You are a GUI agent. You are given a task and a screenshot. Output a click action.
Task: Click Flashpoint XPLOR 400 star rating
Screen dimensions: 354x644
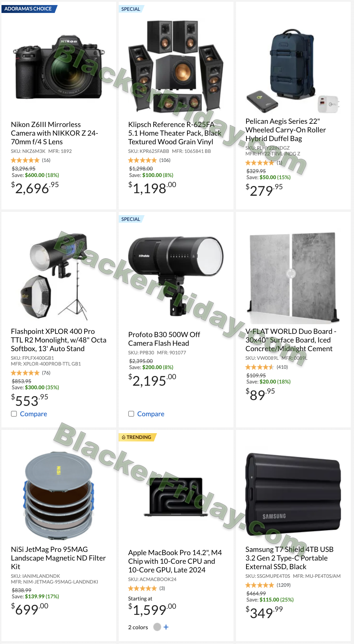25,373
